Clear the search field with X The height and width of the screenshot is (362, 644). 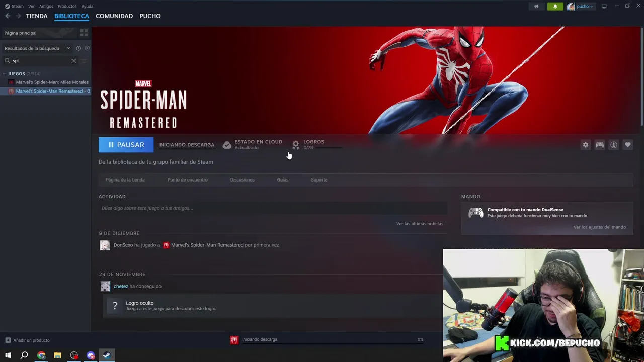click(x=73, y=61)
